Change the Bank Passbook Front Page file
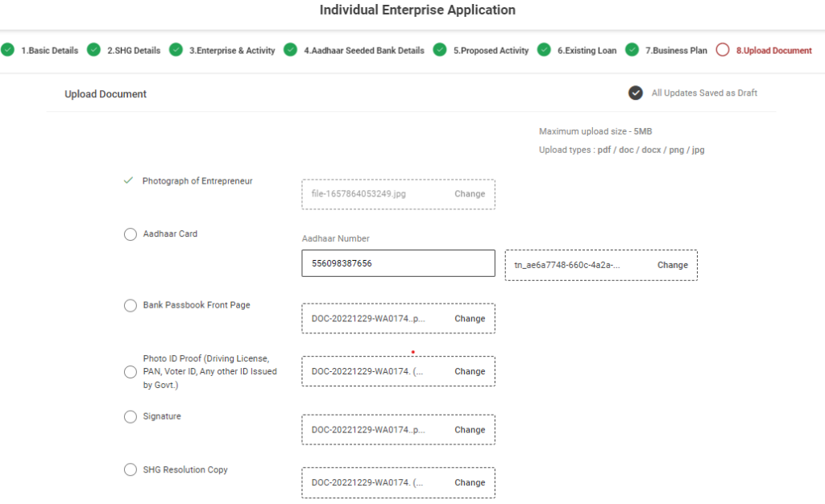Viewport: 825px width, 504px height. [x=470, y=319]
